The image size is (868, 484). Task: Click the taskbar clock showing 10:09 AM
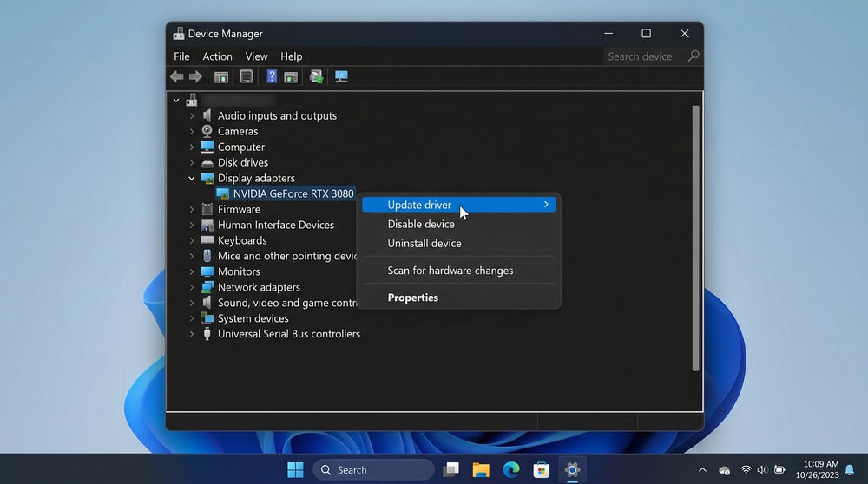[x=817, y=469]
